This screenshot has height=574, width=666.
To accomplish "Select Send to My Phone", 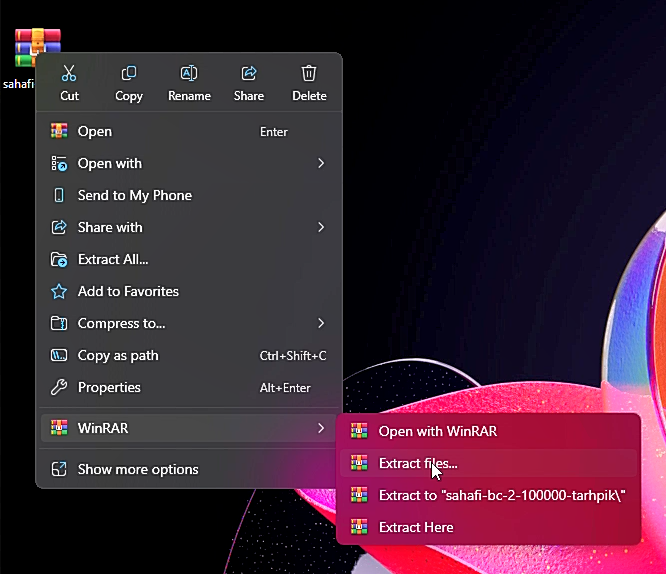I will coord(189,195).
